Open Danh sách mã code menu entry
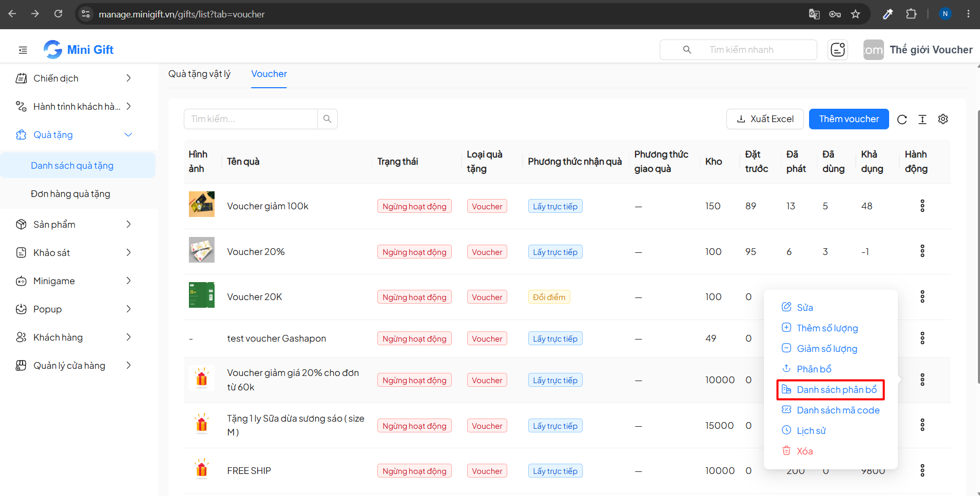This screenshot has width=980, height=496. point(831,410)
